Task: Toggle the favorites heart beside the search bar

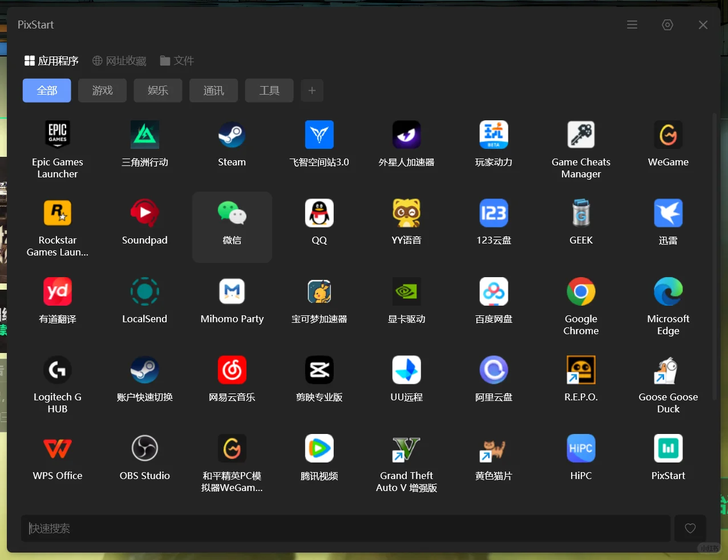Action: [690, 529]
